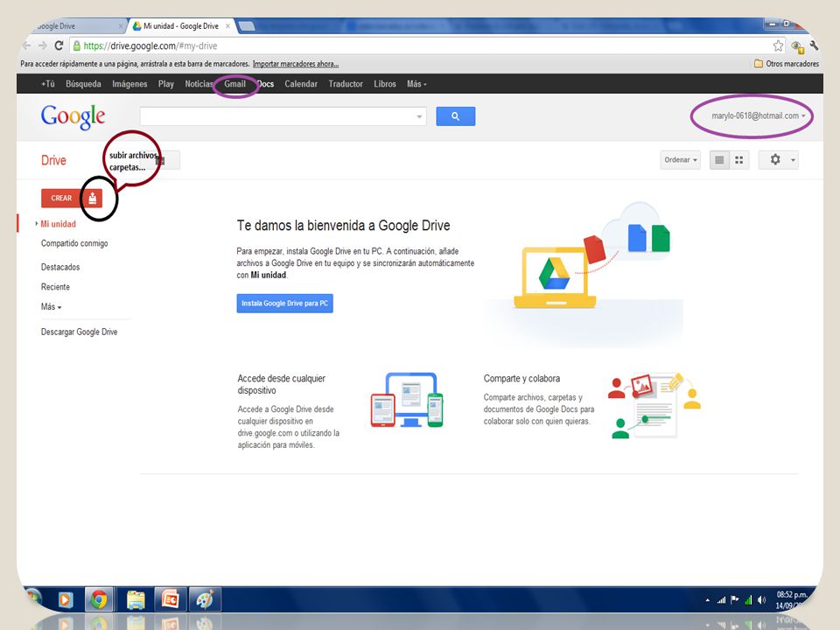Click Instala Google Drive para PC
Image resolution: width=840 pixels, height=630 pixels.
coord(285,304)
